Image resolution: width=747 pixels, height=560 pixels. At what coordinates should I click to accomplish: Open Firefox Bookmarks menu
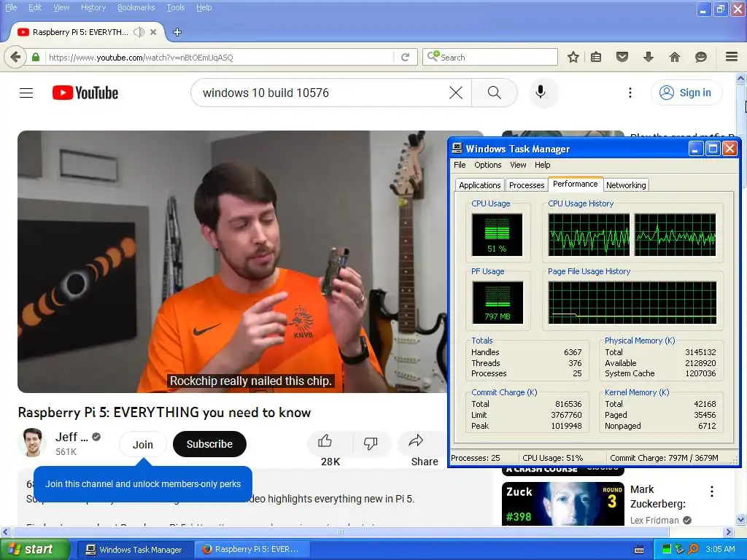coord(136,7)
